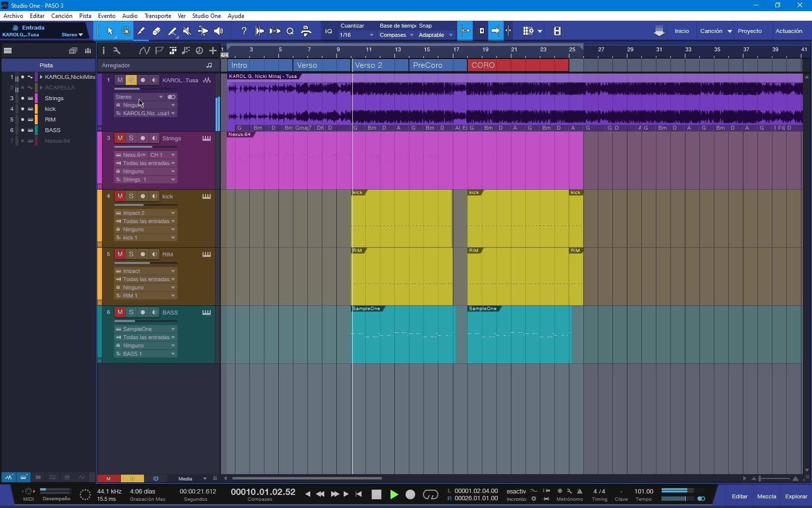
Task: Open the track inspector 'i' icon
Action: tap(103, 50)
